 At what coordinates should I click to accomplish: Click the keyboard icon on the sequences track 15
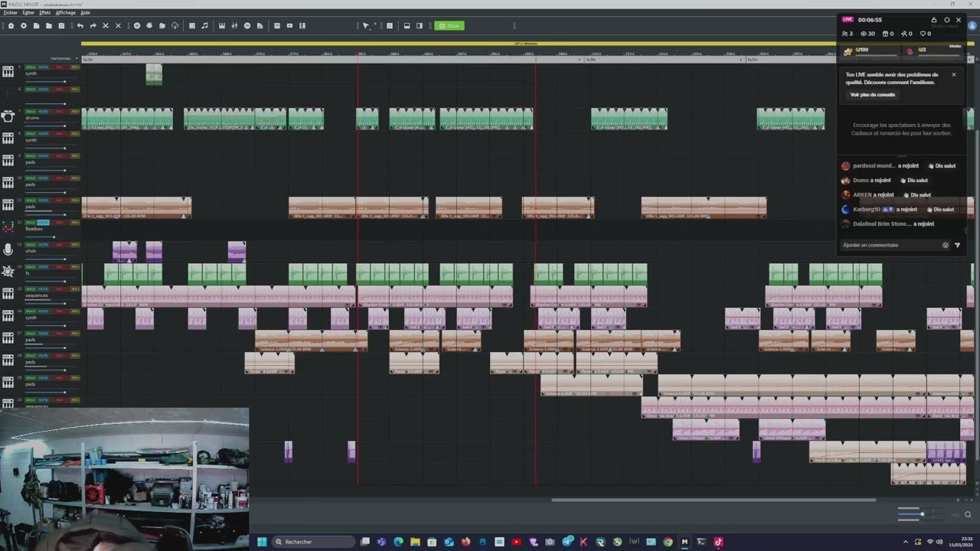pos(8,294)
